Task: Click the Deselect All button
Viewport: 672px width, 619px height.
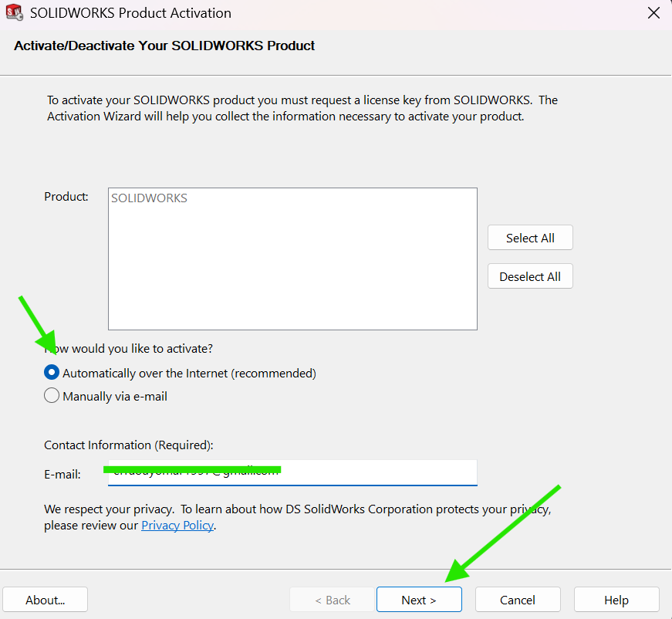Action: [x=530, y=276]
